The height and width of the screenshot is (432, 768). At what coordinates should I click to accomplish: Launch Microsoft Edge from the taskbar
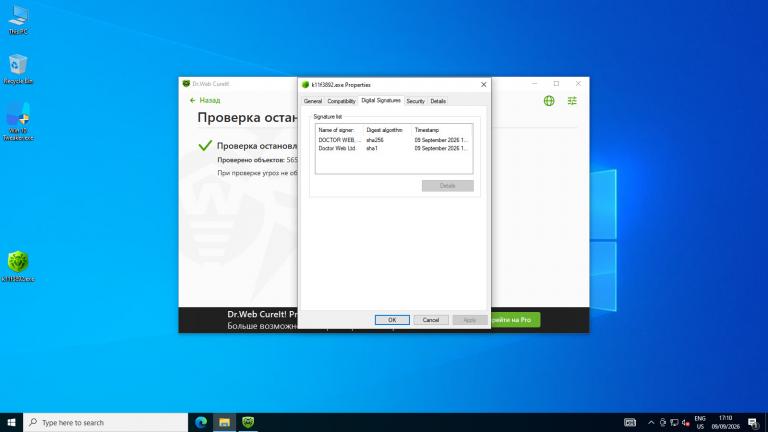pyautogui.click(x=201, y=422)
